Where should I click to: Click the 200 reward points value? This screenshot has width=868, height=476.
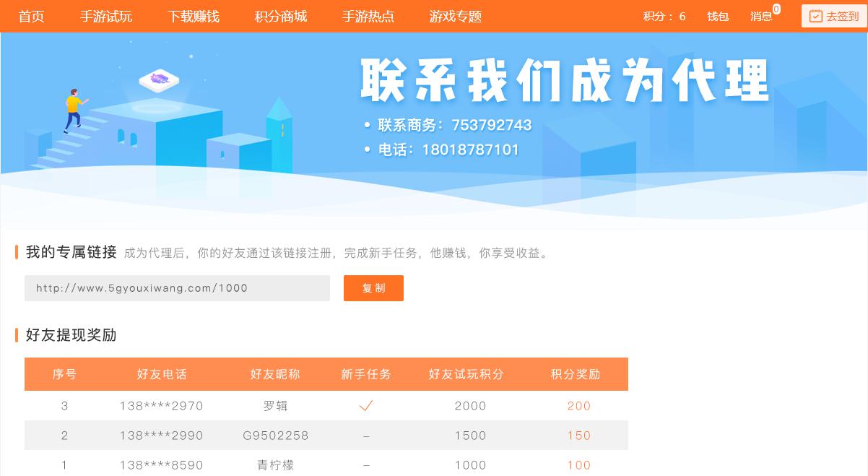579,406
